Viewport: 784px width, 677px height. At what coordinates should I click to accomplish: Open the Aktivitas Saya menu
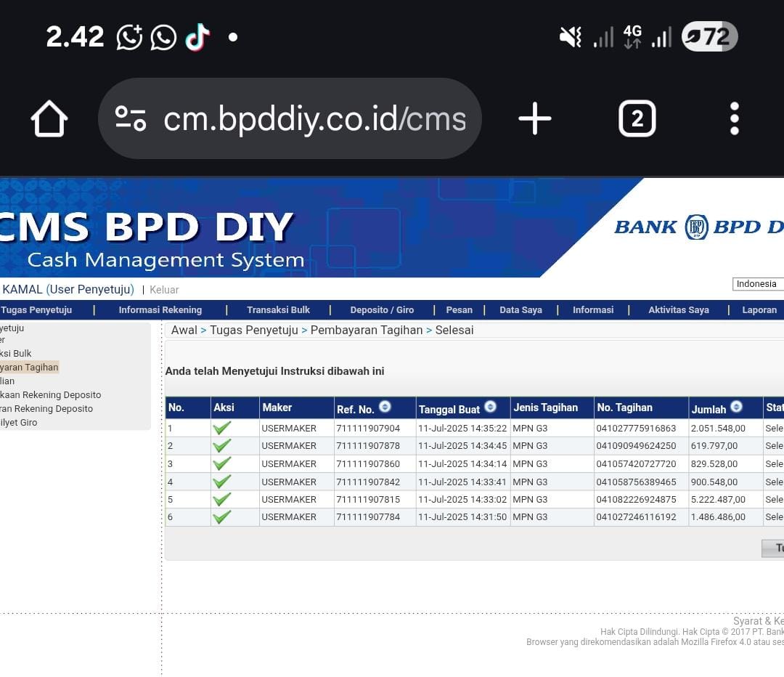679,310
